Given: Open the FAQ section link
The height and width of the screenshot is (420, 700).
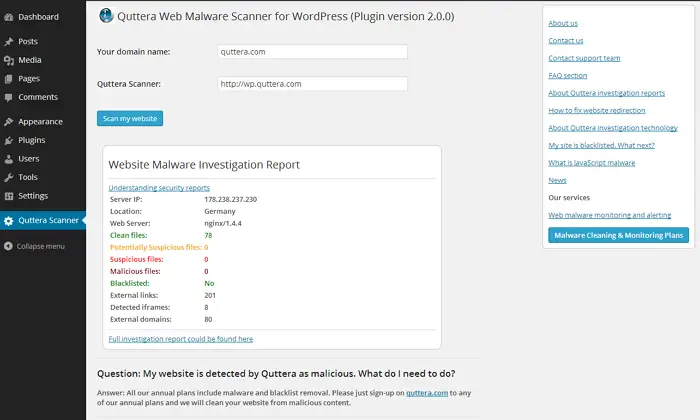Looking at the screenshot, I should coord(567,75).
